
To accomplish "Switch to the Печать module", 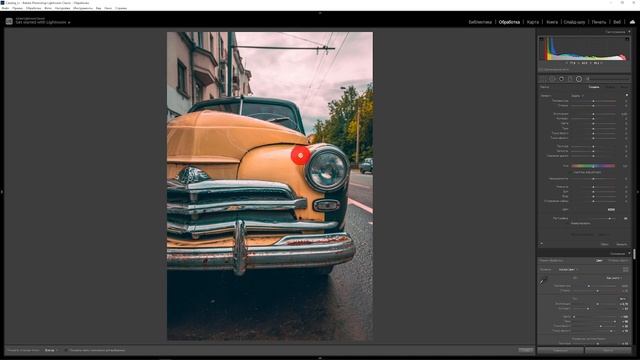I will (599, 22).
